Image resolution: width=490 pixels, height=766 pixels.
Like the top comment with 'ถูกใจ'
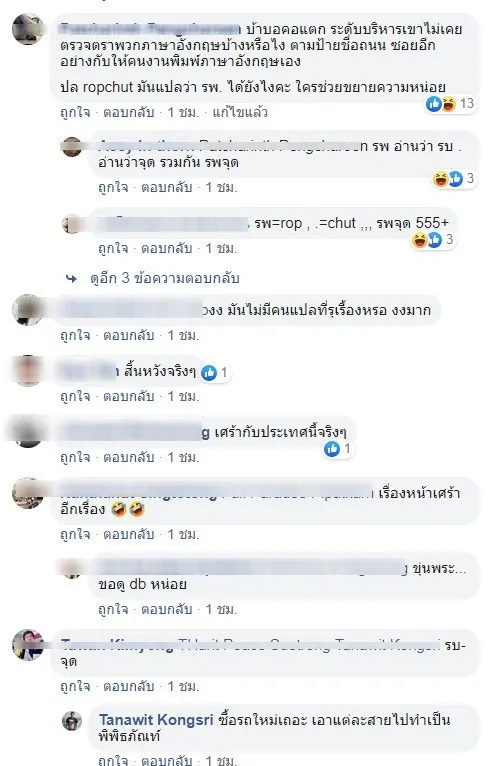(75, 113)
